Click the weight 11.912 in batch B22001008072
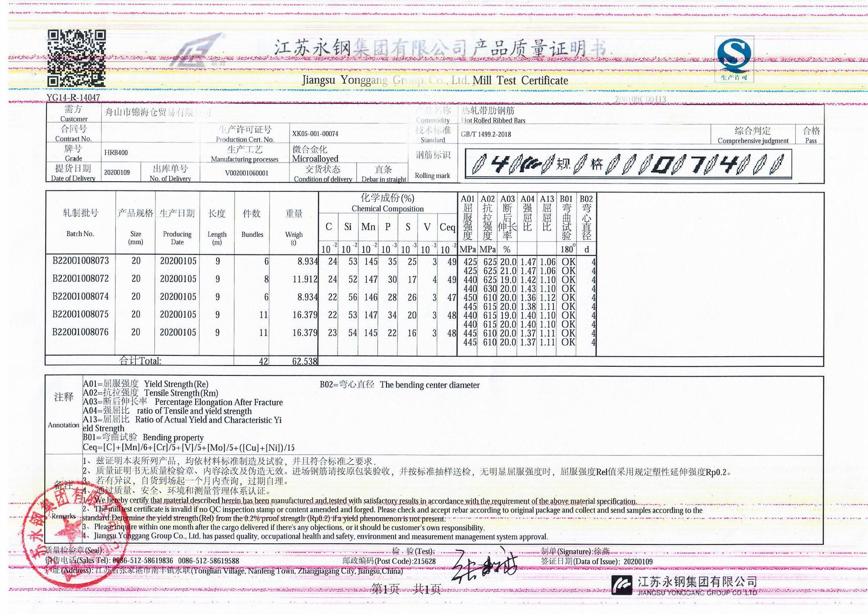 [x=305, y=280]
